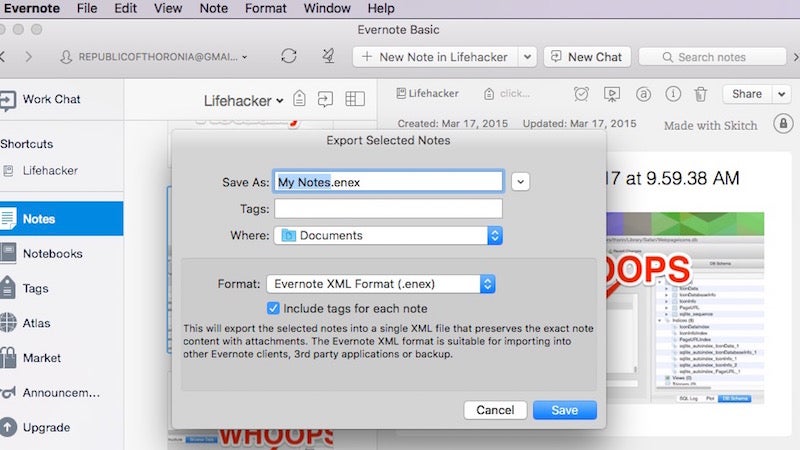The height and width of the screenshot is (450, 800).
Task: Click the sync icon
Action: 289,56
